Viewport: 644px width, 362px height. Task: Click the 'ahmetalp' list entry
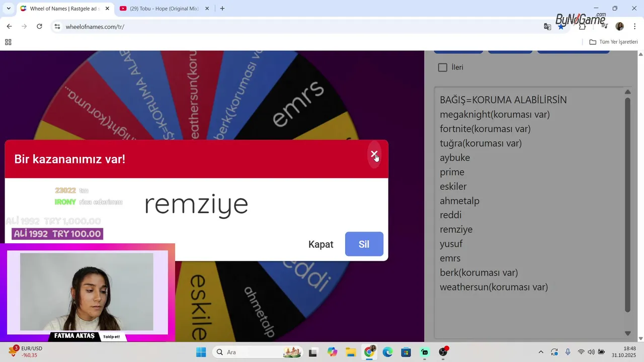[459, 201]
